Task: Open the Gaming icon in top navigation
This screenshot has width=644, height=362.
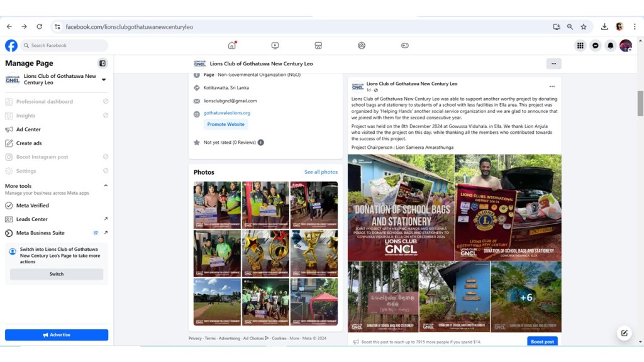Action: pyautogui.click(x=405, y=45)
